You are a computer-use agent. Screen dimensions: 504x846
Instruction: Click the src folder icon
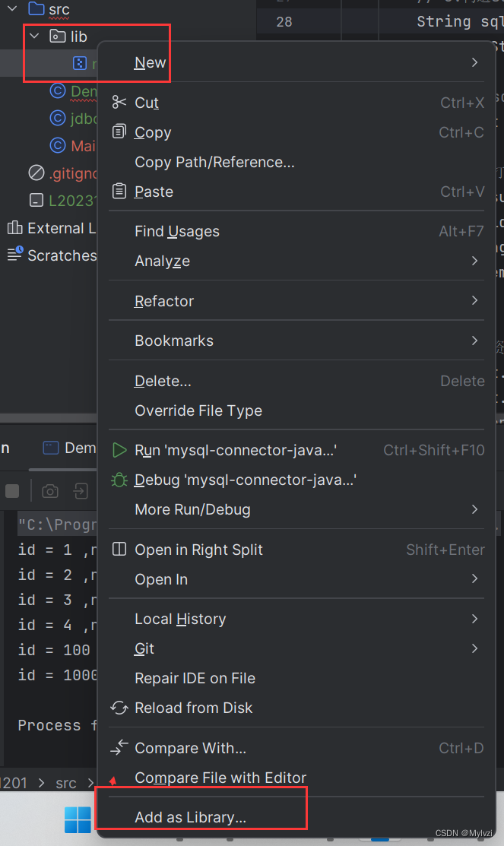[36, 8]
